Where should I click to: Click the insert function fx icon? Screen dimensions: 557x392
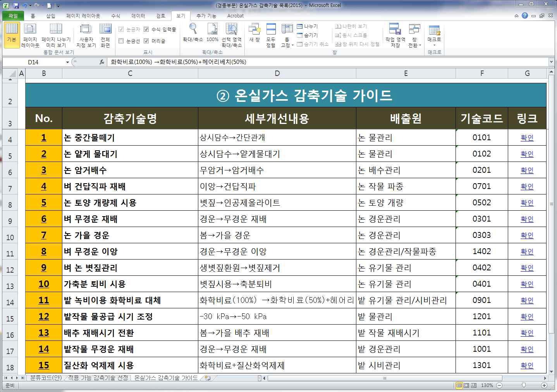pos(102,62)
